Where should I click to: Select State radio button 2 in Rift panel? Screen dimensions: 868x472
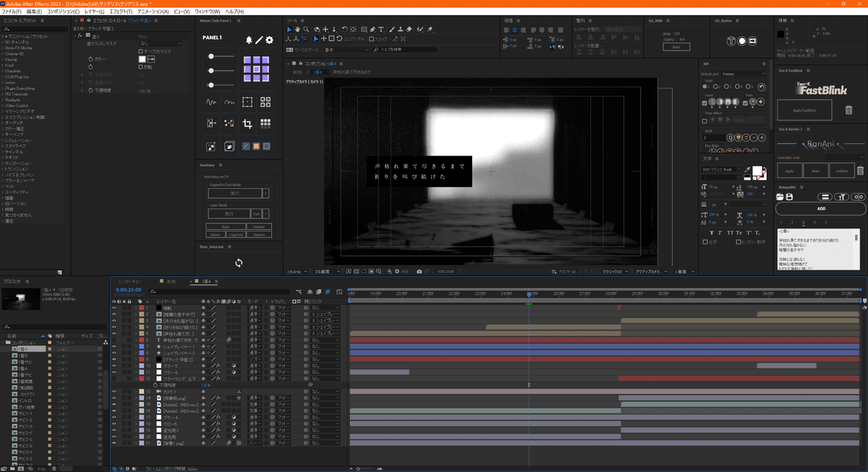[716, 87]
